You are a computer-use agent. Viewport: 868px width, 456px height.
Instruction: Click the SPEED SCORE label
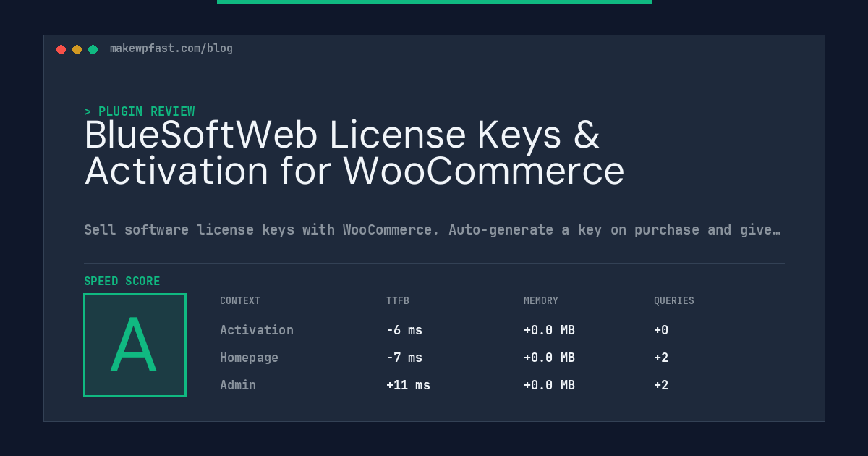[x=122, y=282]
